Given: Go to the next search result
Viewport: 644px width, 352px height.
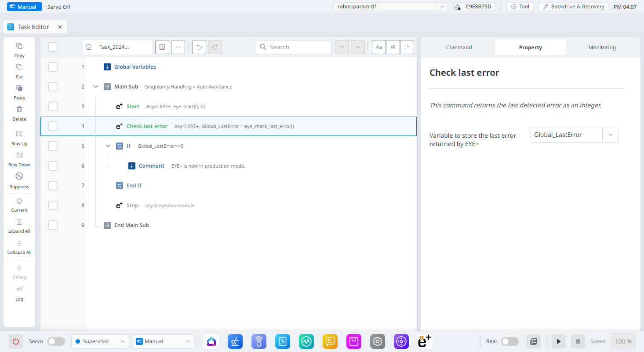Looking at the screenshot, I should [x=358, y=47].
